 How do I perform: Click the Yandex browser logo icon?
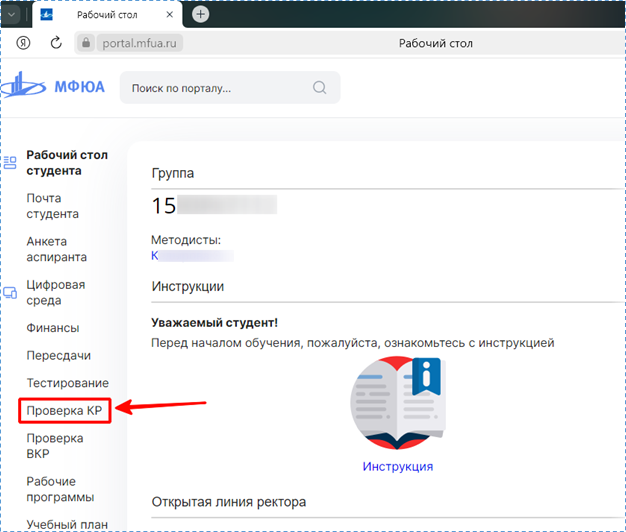[23, 43]
